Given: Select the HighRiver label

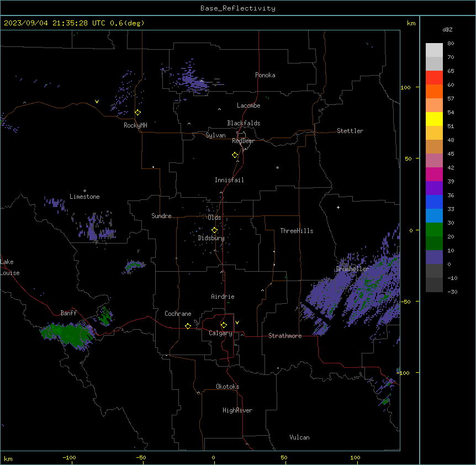Looking at the screenshot, I should (x=237, y=410).
